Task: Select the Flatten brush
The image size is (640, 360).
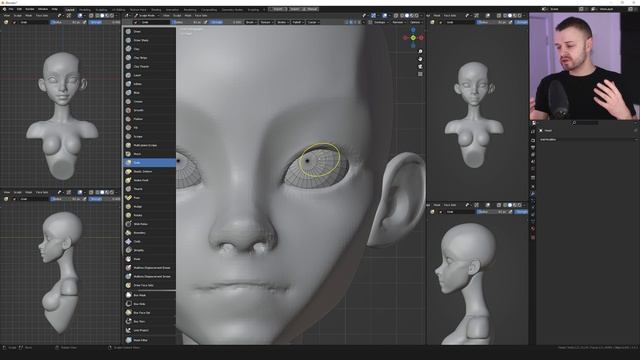Action: pos(149,119)
